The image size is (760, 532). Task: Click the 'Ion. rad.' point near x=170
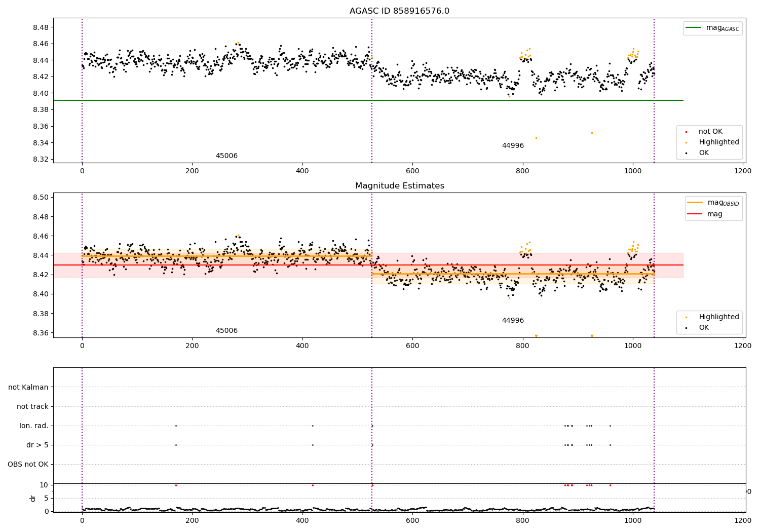pyautogui.click(x=176, y=426)
